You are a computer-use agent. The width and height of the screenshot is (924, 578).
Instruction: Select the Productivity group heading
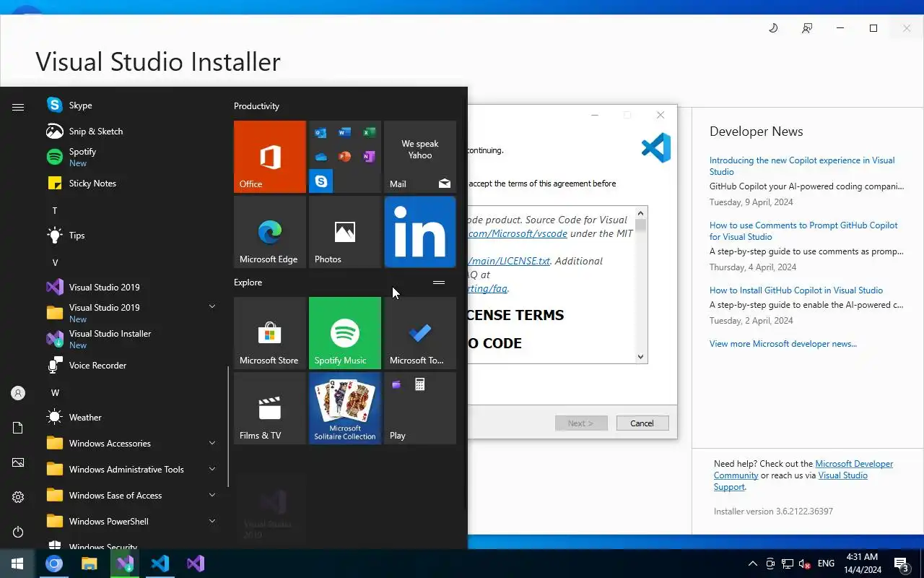pos(256,106)
